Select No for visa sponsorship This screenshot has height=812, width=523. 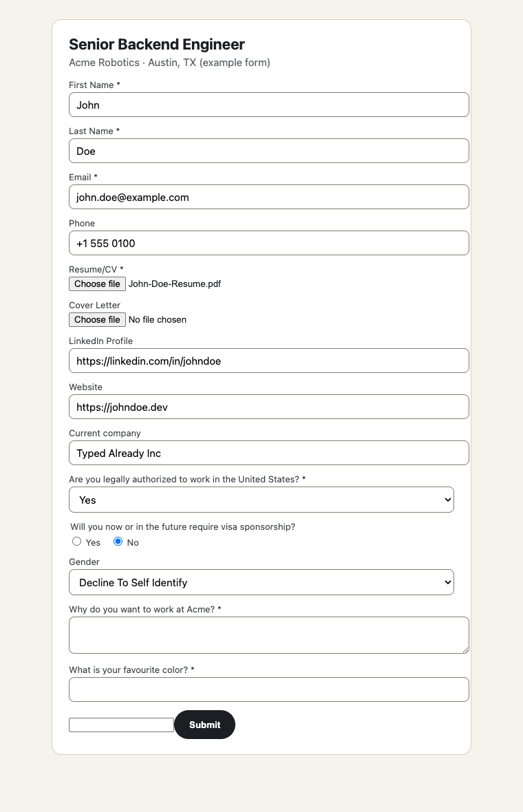pyautogui.click(x=118, y=542)
